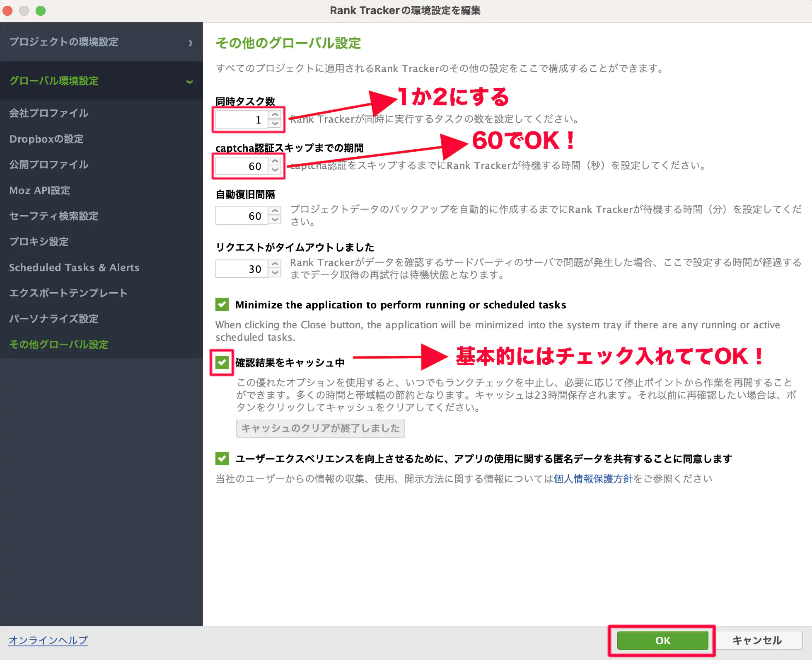Open Scheduled Tasks & Alerts settings
Screen dimensions: 812x660
click(74, 267)
